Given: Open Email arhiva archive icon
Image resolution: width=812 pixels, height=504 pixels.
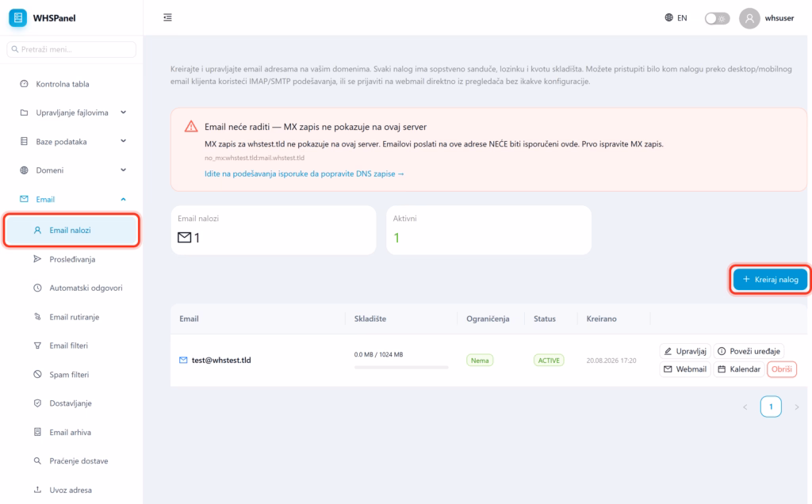Looking at the screenshot, I should (37, 432).
